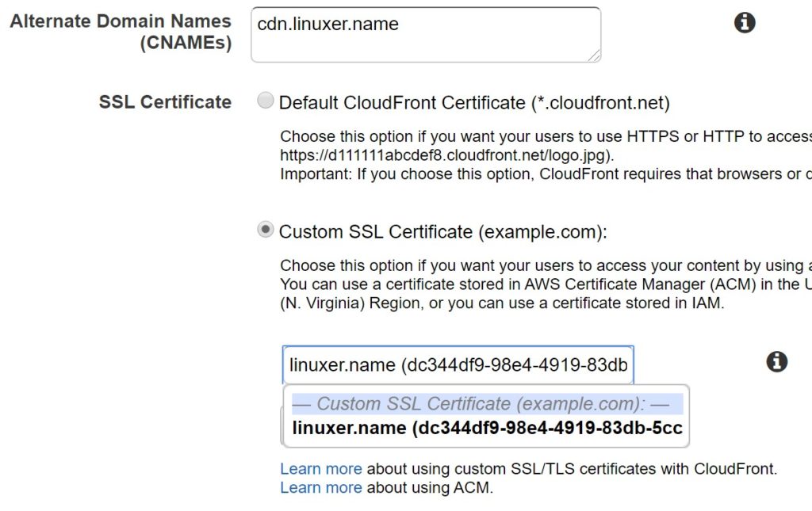Click the "SSL Certificate" section label
Screen dimensions: 812x511
(x=165, y=102)
